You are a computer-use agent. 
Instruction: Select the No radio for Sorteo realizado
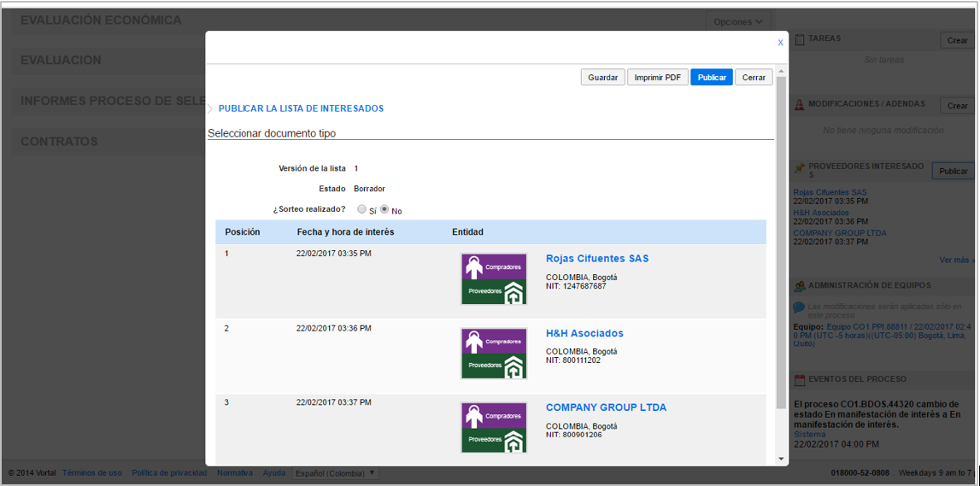pos(385,209)
